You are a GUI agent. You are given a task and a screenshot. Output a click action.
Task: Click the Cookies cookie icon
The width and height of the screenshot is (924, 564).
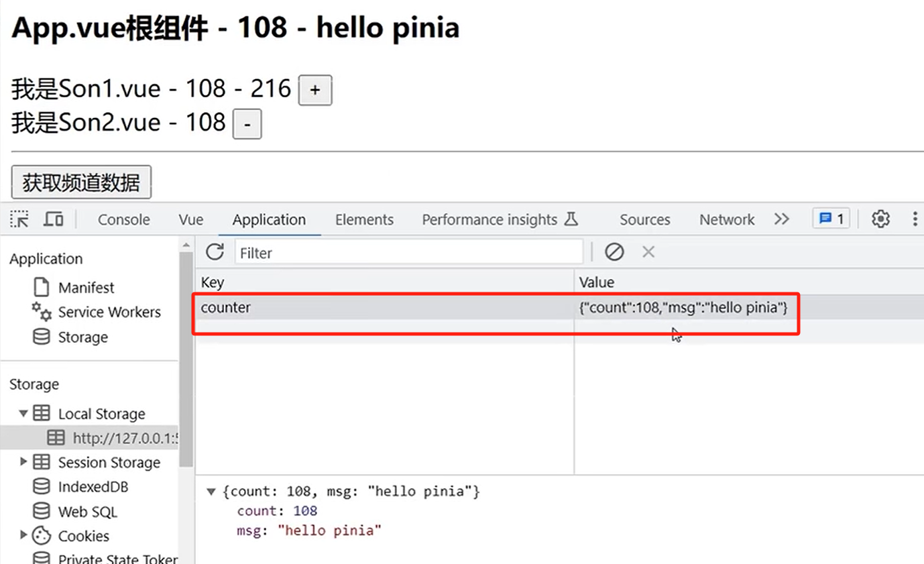[x=42, y=535]
